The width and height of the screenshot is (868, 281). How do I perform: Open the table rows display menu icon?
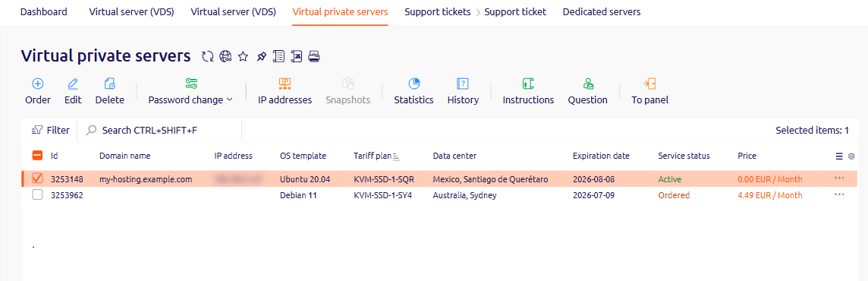(x=839, y=156)
